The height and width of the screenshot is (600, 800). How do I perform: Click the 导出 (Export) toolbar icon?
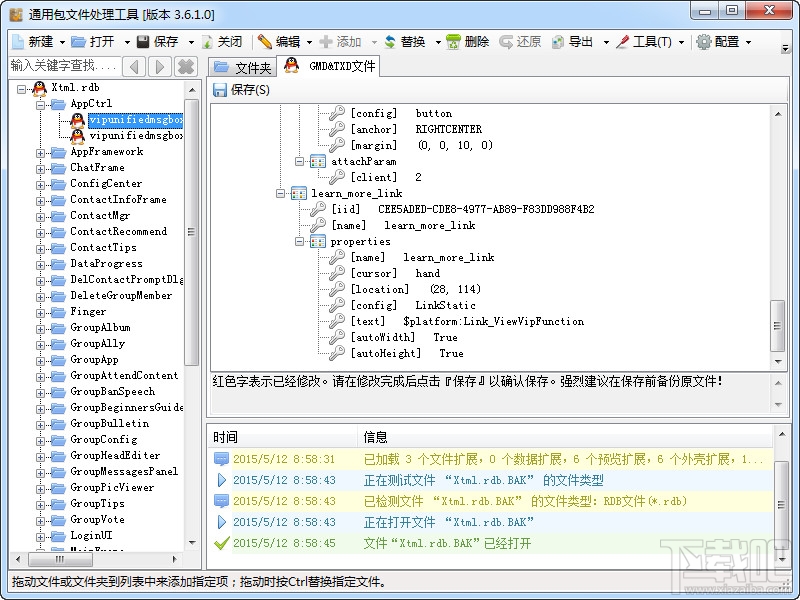557,42
